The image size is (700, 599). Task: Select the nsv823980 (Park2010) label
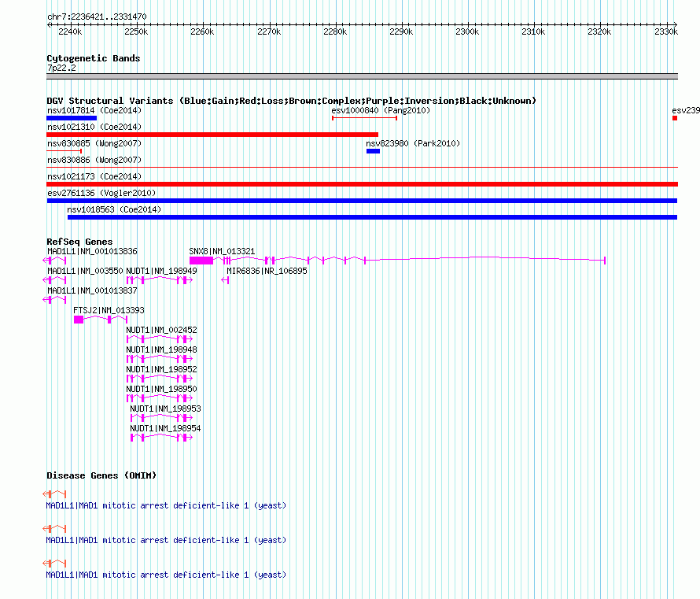[413, 143]
